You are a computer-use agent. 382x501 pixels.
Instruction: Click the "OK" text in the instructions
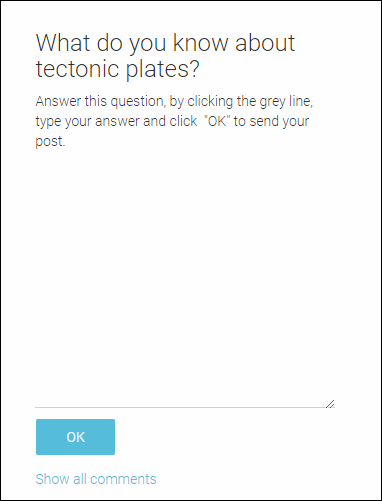[217, 121]
